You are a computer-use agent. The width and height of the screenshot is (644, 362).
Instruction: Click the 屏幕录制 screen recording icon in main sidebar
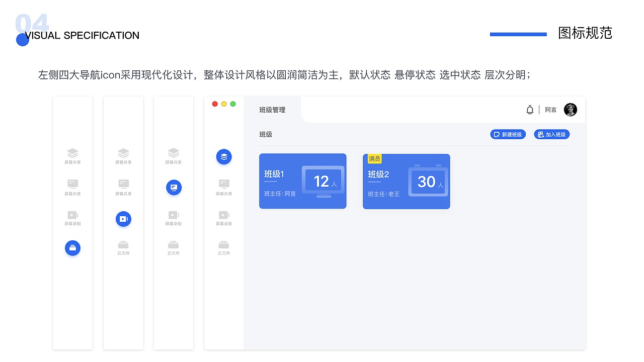click(x=223, y=215)
